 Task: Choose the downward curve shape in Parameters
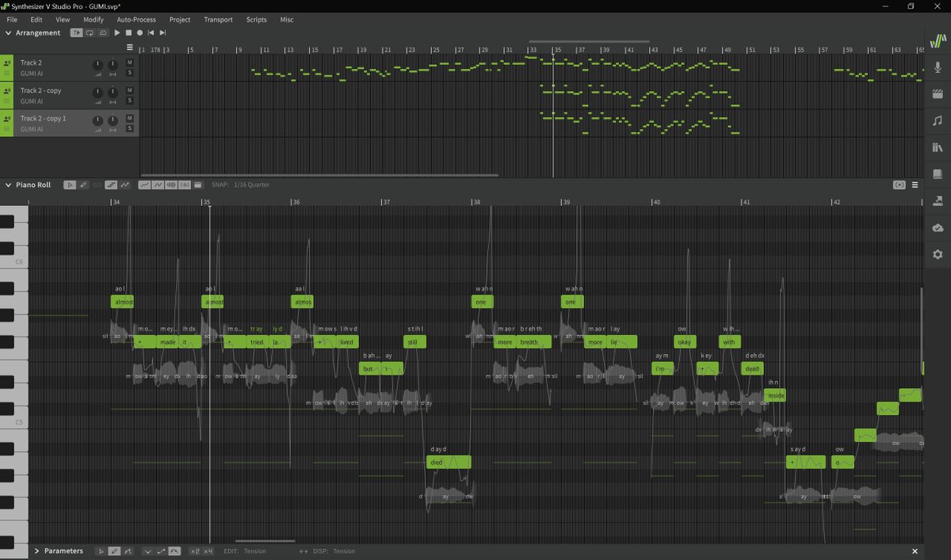(147, 551)
